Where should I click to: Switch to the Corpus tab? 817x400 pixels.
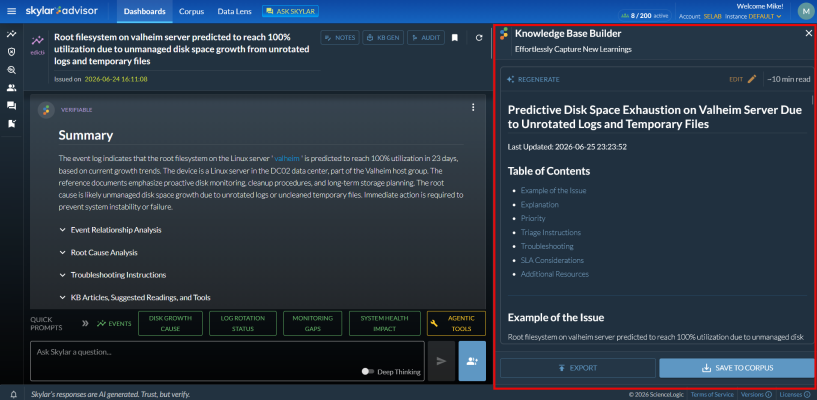click(191, 11)
